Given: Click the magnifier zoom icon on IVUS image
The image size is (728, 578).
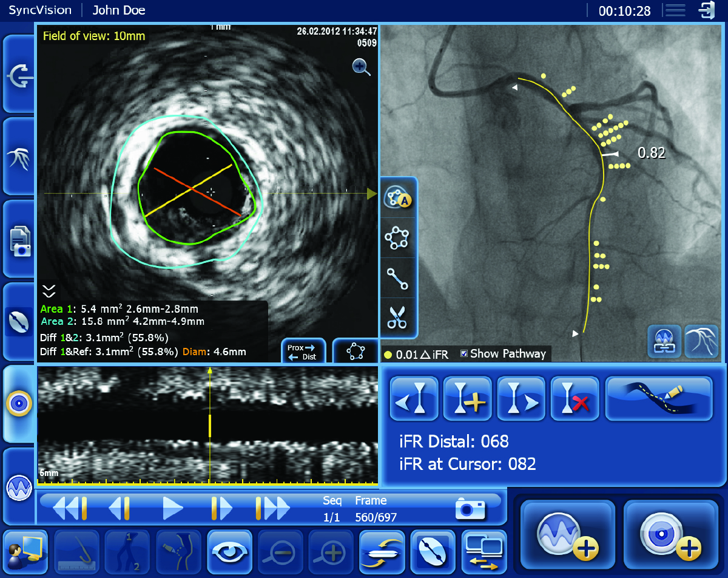Looking at the screenshot, I should 362,67.
